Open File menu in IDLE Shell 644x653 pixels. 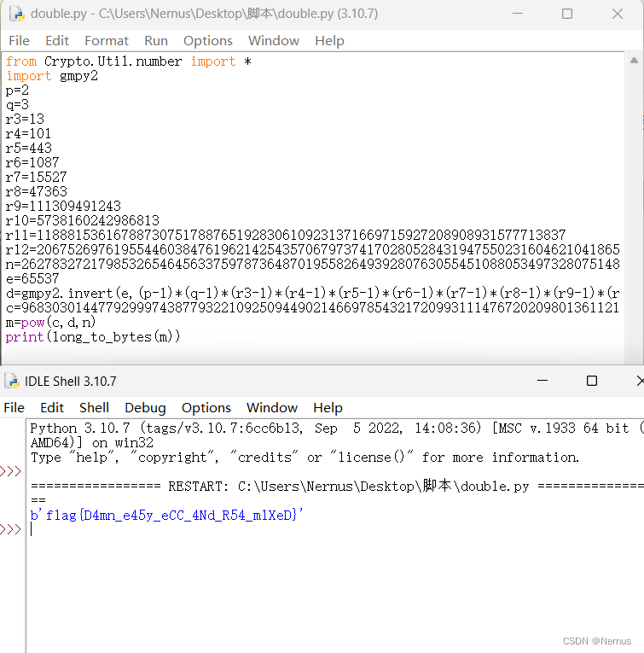click(x=15, y=407)
